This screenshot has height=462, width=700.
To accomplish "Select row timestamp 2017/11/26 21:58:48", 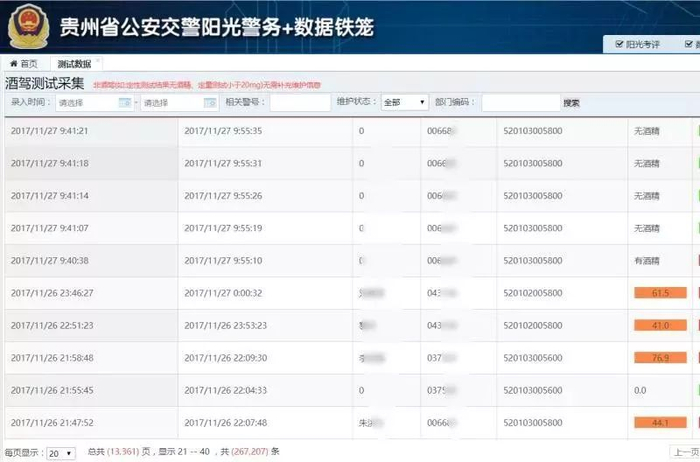I will (52, 358).
